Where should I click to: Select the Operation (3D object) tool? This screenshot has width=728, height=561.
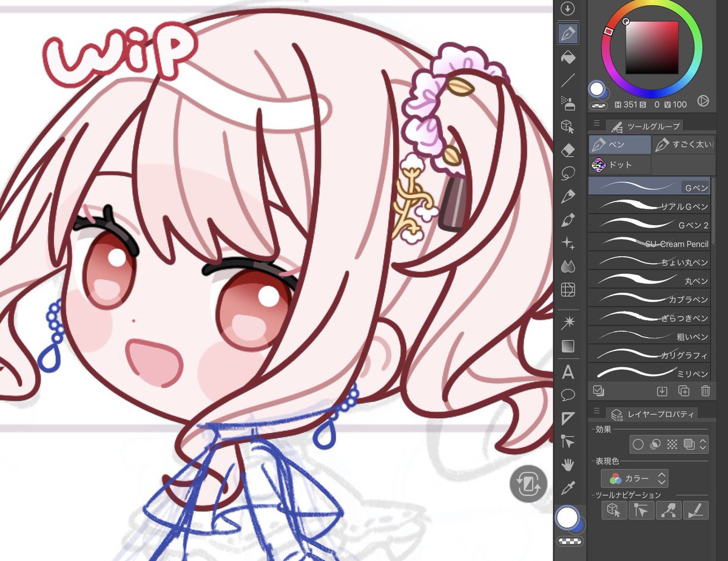pyautogui.click(x=568, y=126)
